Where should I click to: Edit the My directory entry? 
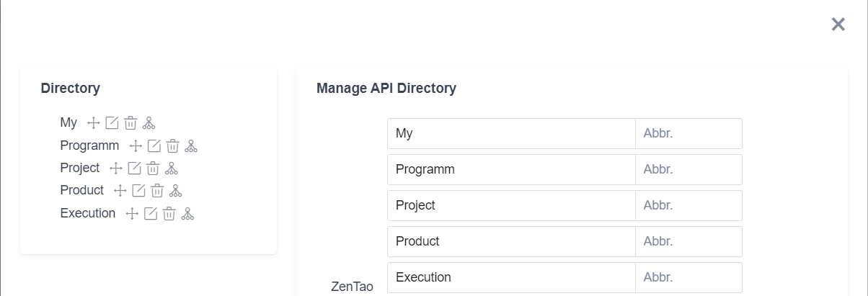coord(112,123)
